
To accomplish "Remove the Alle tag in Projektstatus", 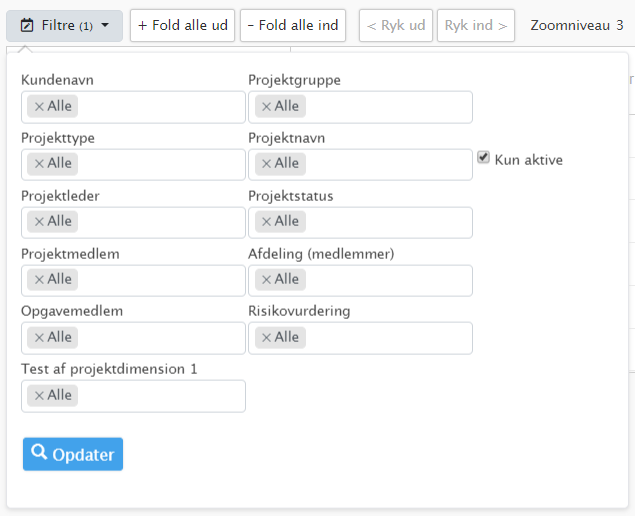I will pyautogui.click(x=266, y=222).
